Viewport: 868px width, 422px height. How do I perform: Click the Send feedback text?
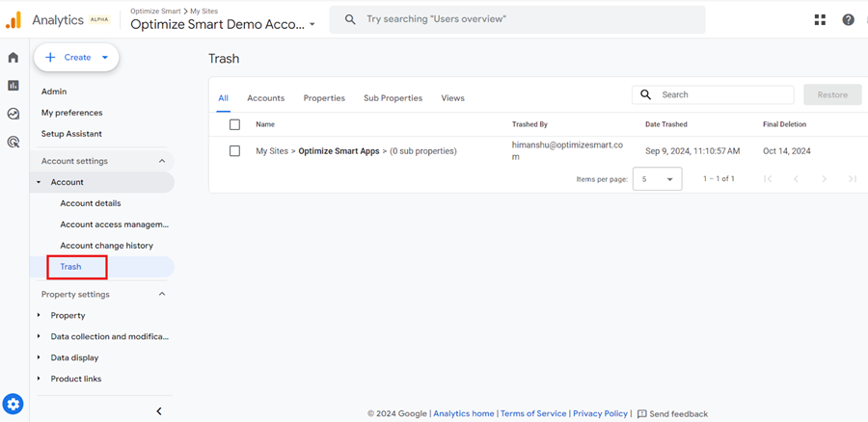click(x=679, y=413)
